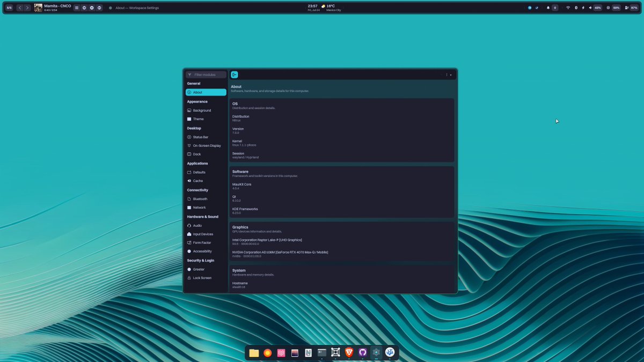Open Form Factor settings
This screenshot has height=362, width=644.
point(206,243)
